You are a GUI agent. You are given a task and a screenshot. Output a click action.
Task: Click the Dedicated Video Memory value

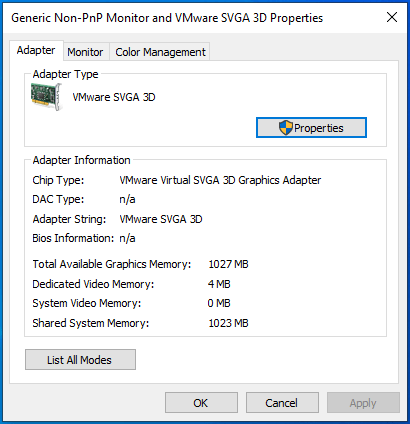click(x=219, y=284)
